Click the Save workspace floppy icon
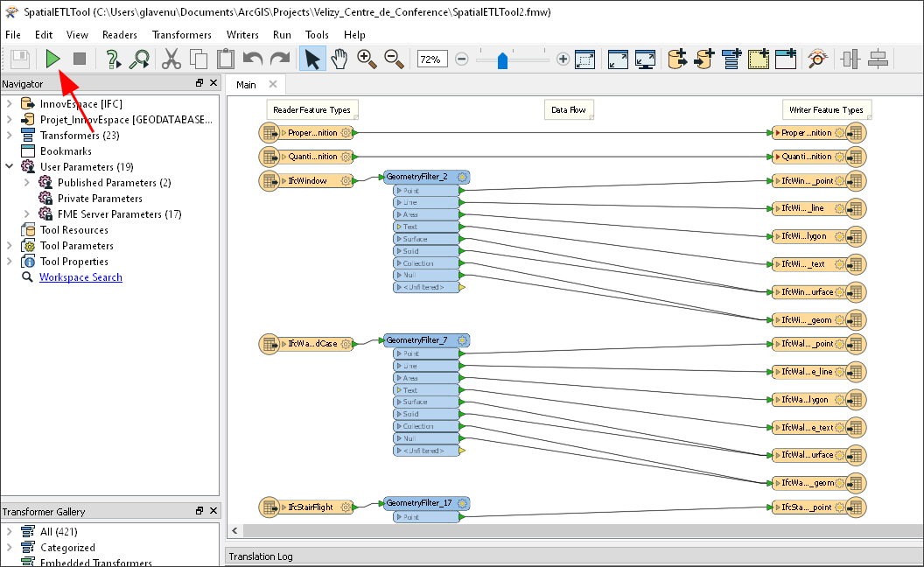The height and width of the screenshot is (567, 924). 20,59
